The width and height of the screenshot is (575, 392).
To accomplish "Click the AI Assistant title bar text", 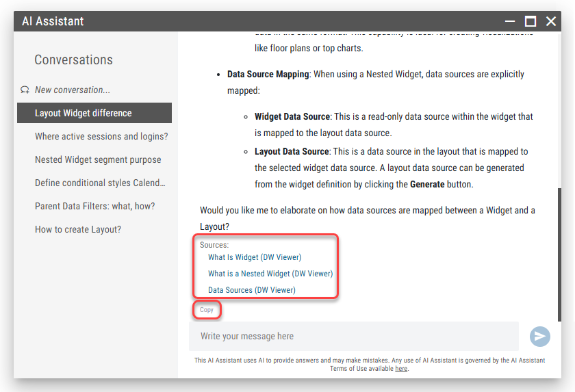I will pos(53,21).
